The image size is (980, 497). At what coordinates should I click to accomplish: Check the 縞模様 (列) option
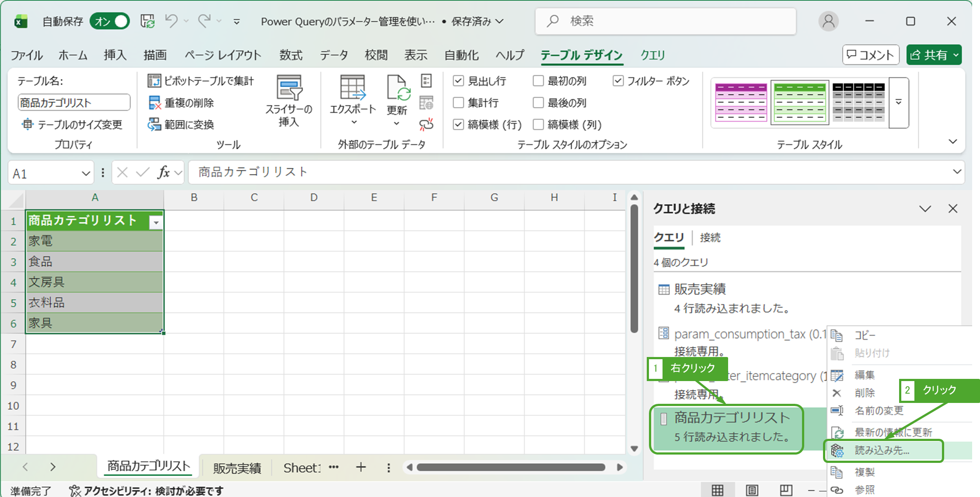point(538,125)
